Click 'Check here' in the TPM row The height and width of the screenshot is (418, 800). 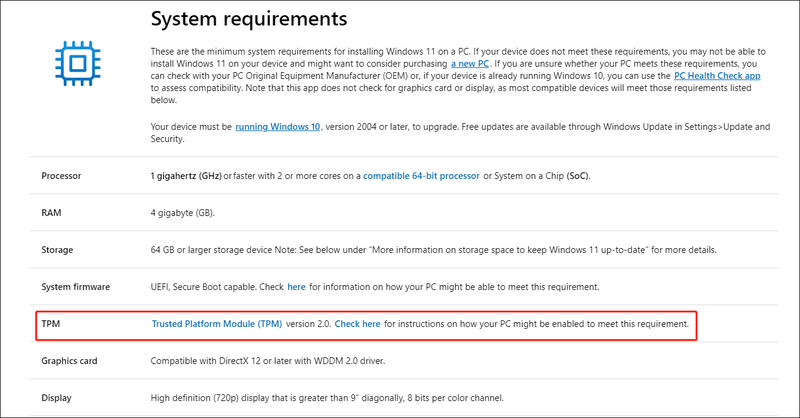click(x=357, y=324)
